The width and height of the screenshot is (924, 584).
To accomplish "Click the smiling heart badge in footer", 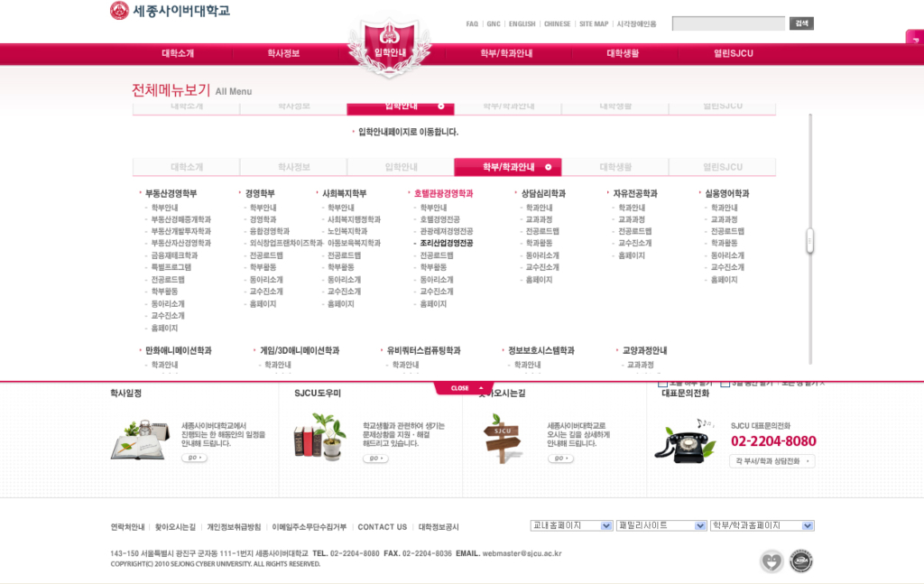I will [x=772, y=561].
